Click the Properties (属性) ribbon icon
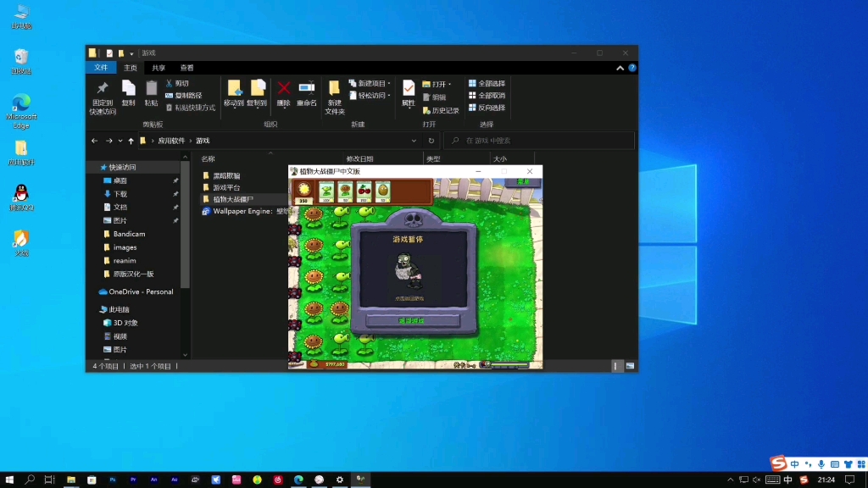The width and height of the screenshot is (868, 488). pyautogui.click(x=409, y=93)
